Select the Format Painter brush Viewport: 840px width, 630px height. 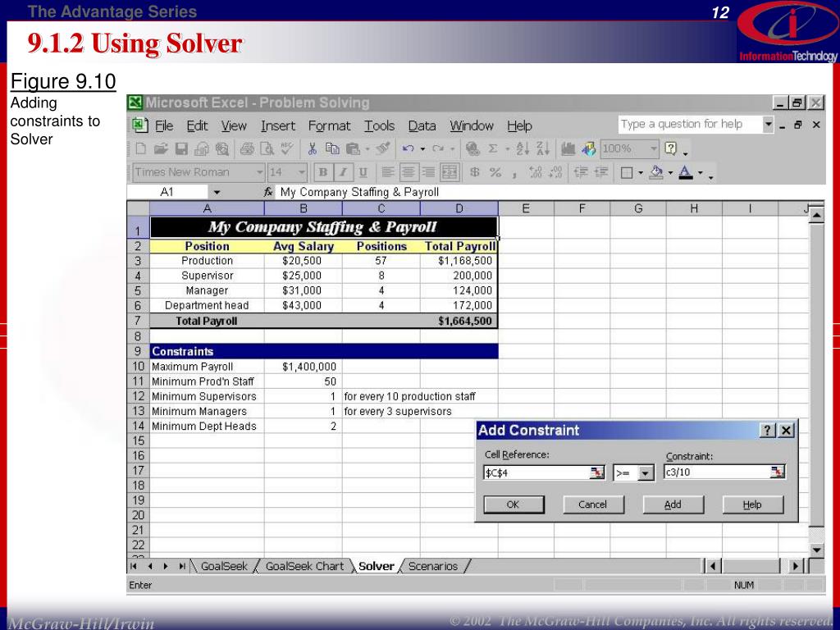[x=382, y=149]
